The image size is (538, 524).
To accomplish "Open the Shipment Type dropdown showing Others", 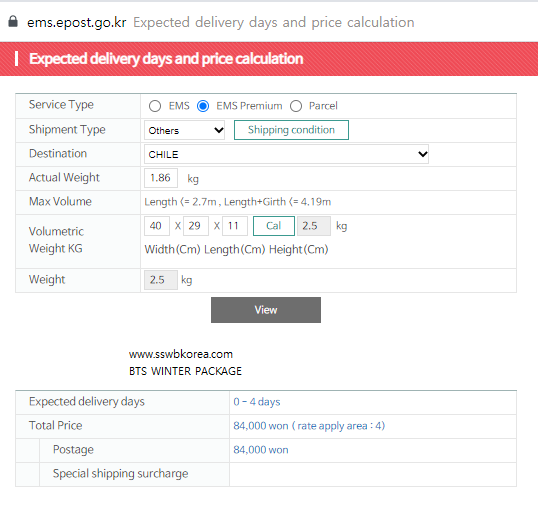I will click(x=185, y=130).
